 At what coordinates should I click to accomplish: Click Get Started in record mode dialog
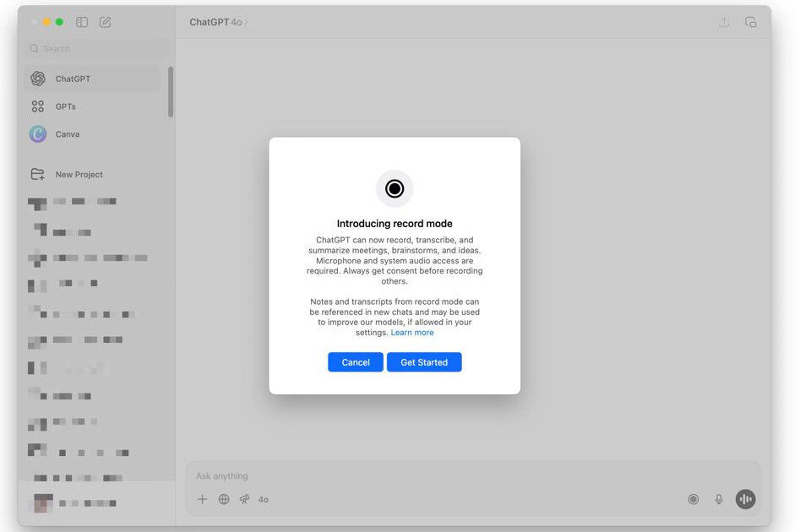pos(424,362)
